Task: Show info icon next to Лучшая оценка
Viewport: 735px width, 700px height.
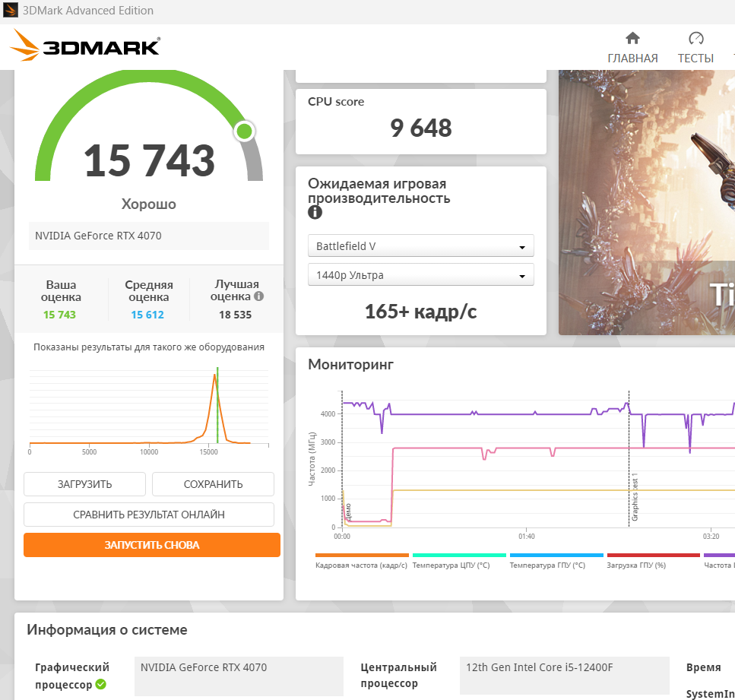Action: (258, 296)
